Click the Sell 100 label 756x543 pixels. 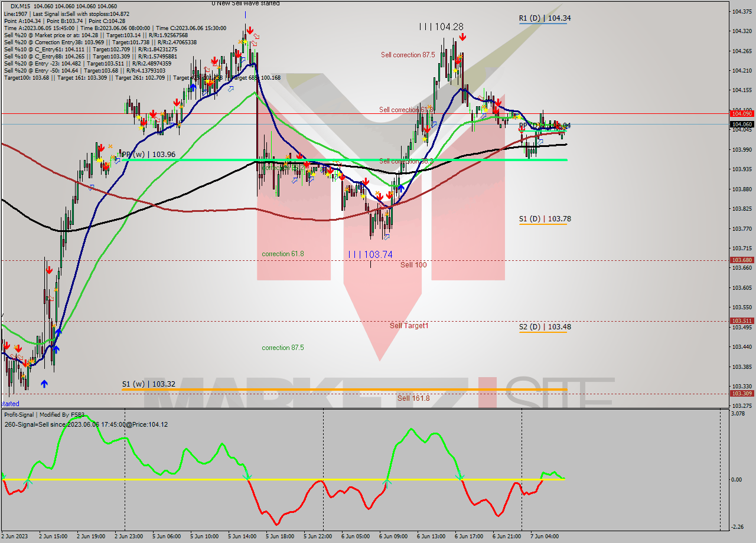click(x=413, y=265)
